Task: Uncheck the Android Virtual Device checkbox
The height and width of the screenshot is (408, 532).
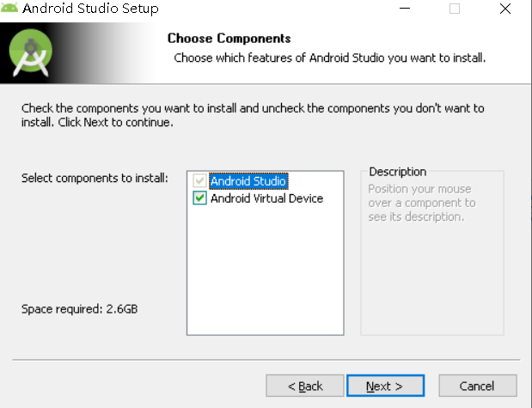Action: (200, 198)
